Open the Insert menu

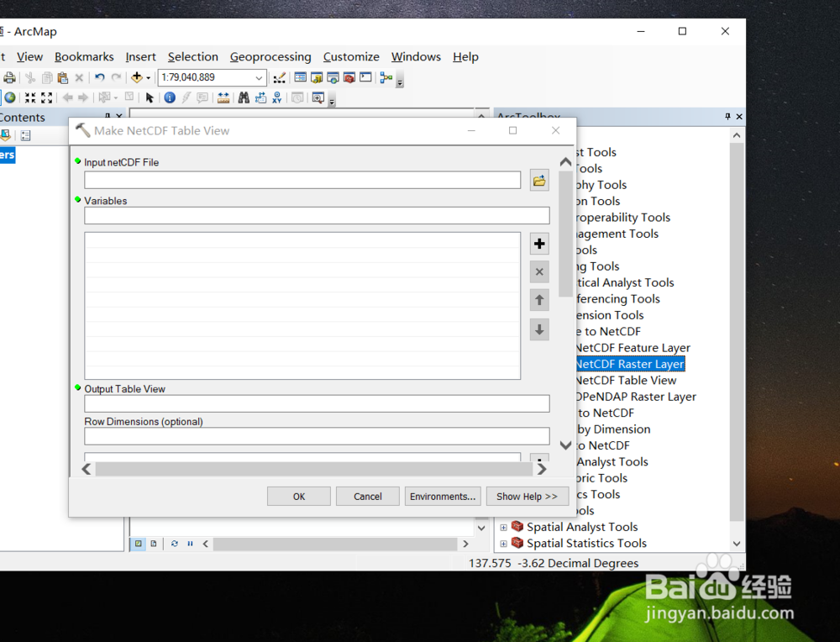tap(141, 57)
